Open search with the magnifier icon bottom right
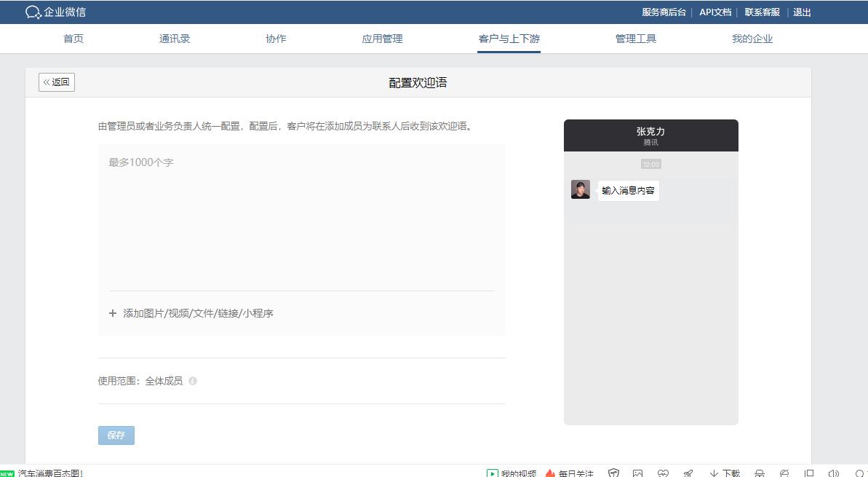Screen dimensions: 868x477 (861, 472)
